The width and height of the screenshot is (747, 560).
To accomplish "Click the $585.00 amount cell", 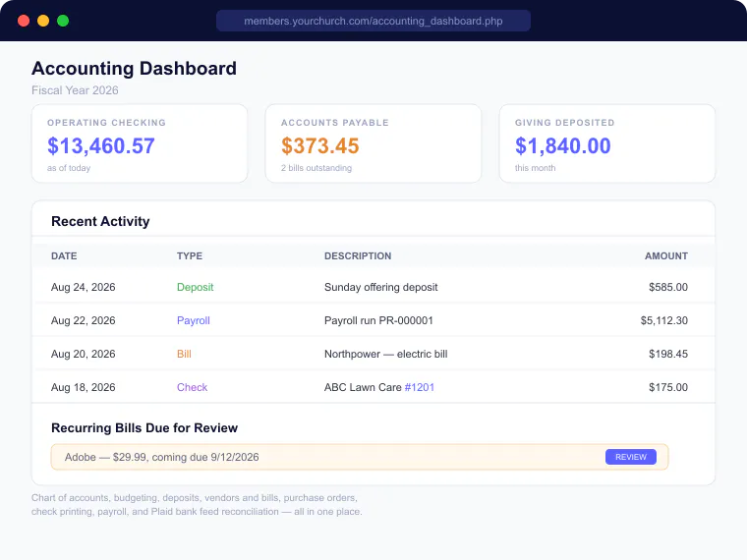I will pyautogui.click(x=668, y=287).
